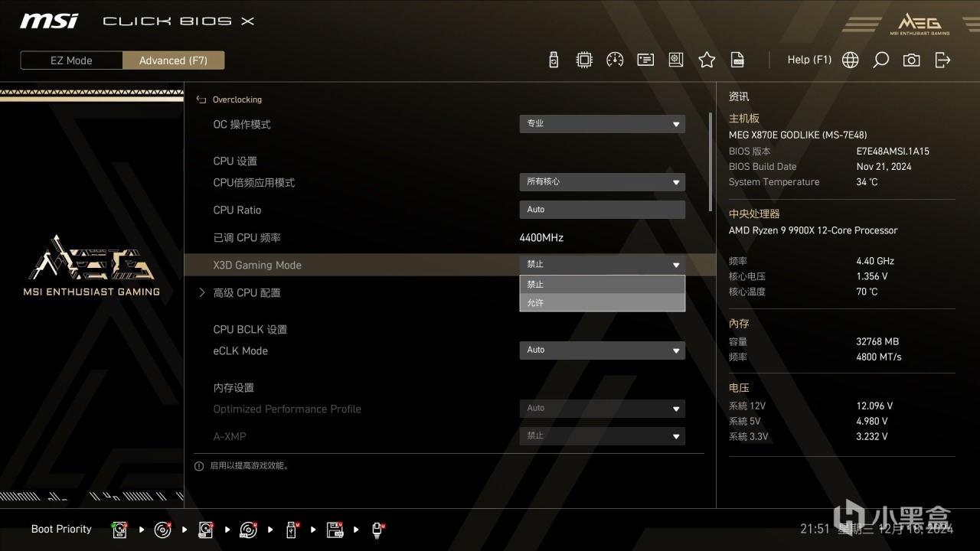This screenshot has height=551, width=980.
Task: Click the back arrow beside Overclocking
Action: pos(201,99)
